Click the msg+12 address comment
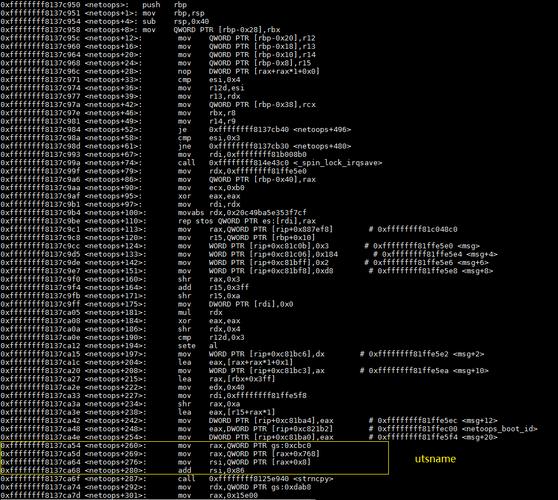 tap(433, 420)
